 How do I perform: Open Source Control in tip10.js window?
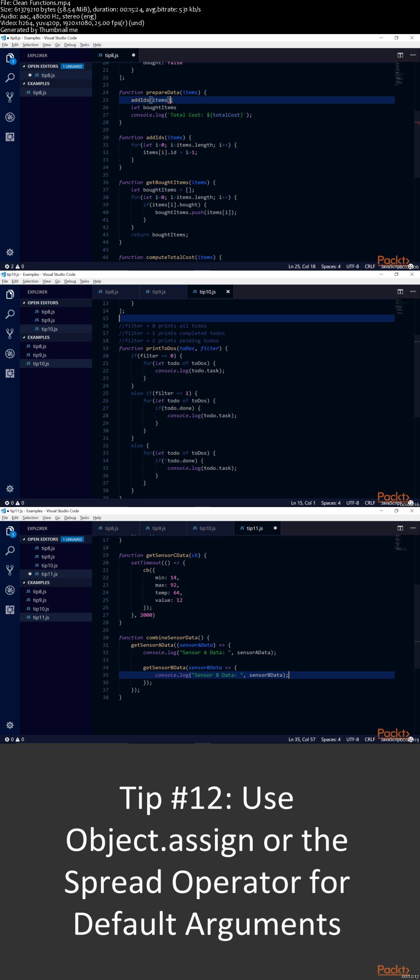[x=10, y=334]
